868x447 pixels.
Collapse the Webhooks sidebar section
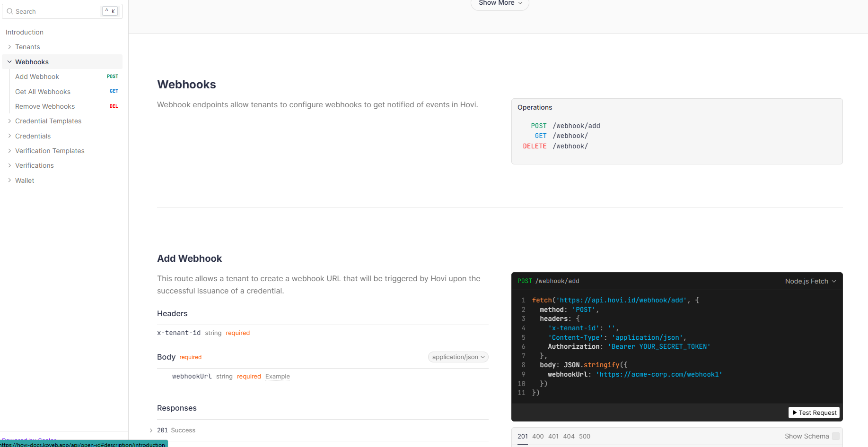click(x=9, y=62)
